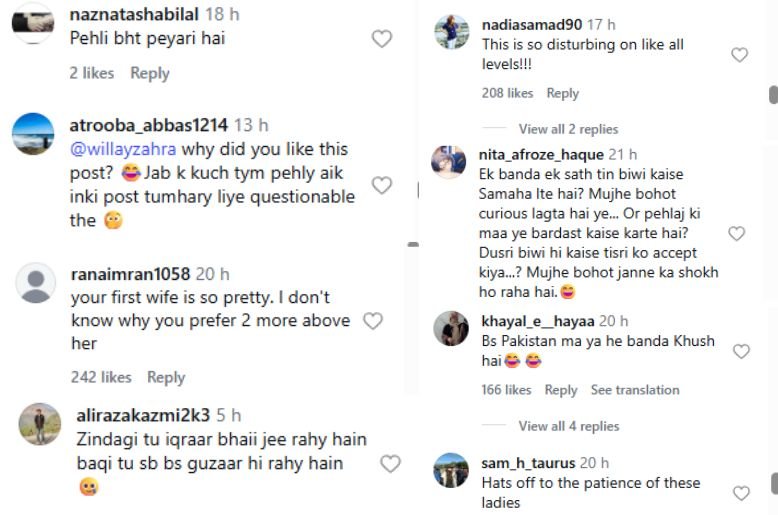The height and width of the screenshot is (515, 778).
Task: Expand View all 4 replies
Action: [568, 426]
